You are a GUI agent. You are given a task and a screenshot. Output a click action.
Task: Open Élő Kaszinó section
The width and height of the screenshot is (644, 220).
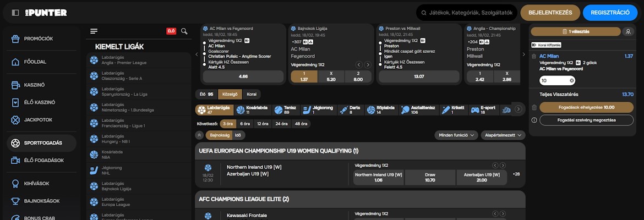(x=41, y=103)
